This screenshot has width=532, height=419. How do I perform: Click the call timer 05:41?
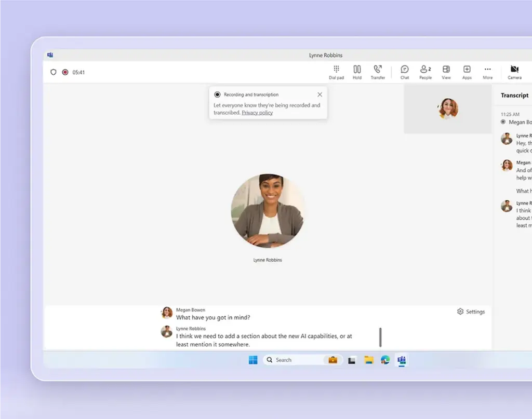pos(78,72)
